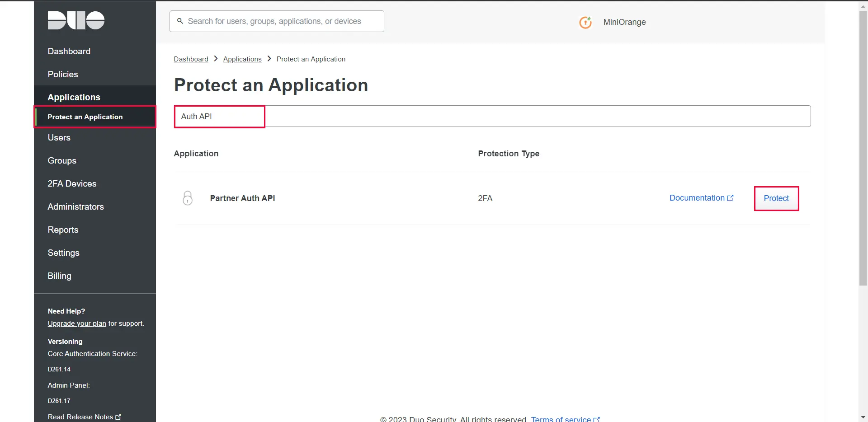This screenshot has width=868, height=422.
Task: Click the Application column header
Action: 196,154
